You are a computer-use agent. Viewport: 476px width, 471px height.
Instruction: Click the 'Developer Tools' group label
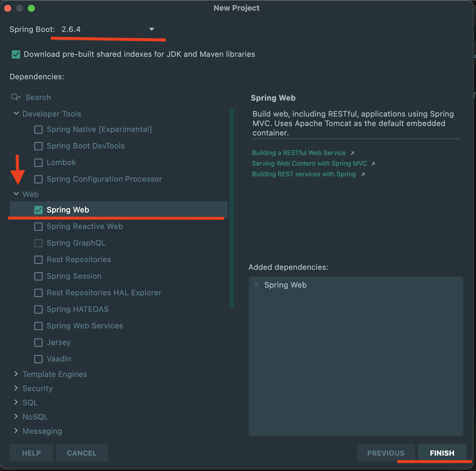click(x=52, y=114)
